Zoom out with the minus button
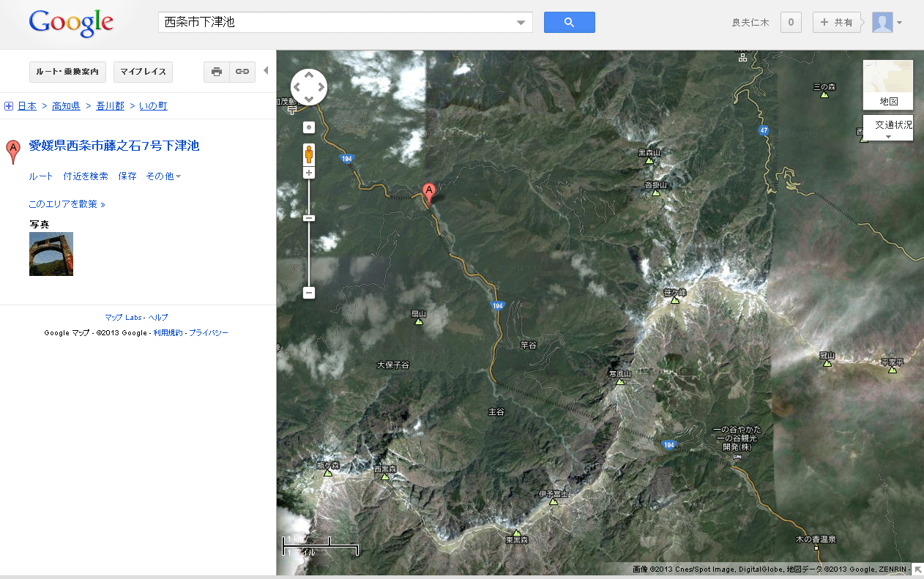The width and height of the screenshot is (924, 579). (309, 293)
